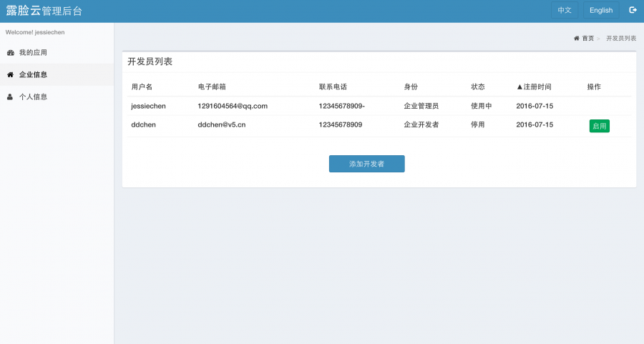
Task: Click the 露脸云管理后台 logo title
Action: click(x=44, y=11)
